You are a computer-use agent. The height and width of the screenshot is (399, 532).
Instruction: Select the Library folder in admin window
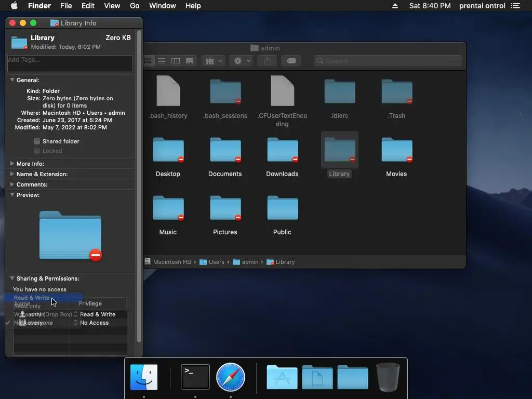pos(340,150)
